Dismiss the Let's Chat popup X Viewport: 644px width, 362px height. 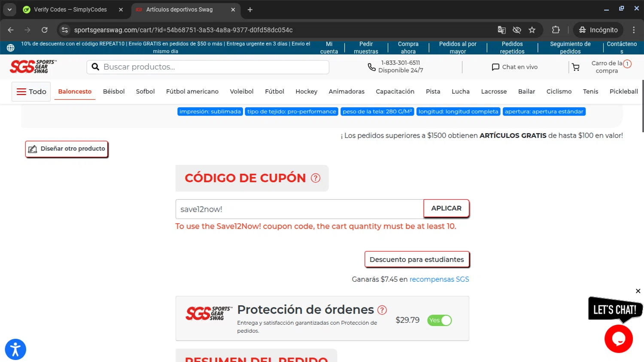click(638, 291)
